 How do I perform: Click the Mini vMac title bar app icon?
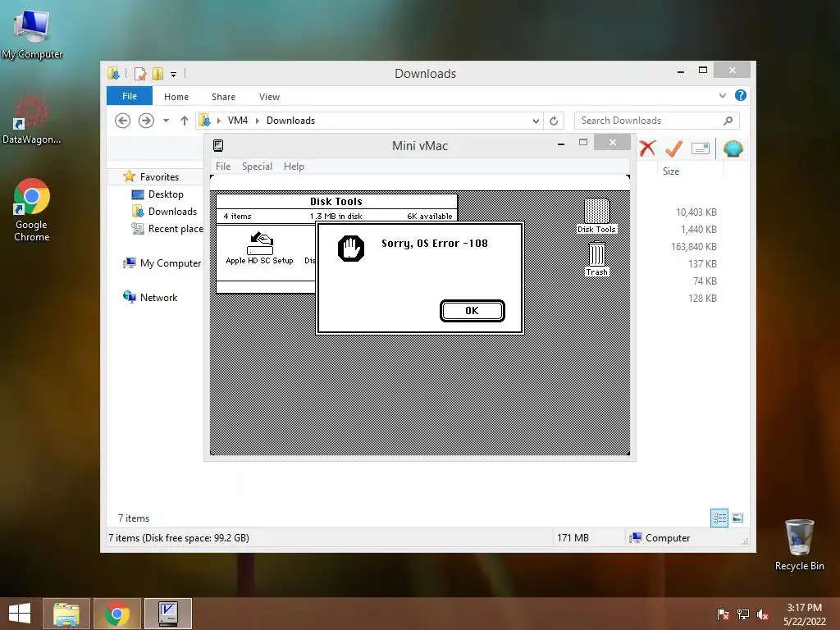pyautogui.click(x=218, y=146)
